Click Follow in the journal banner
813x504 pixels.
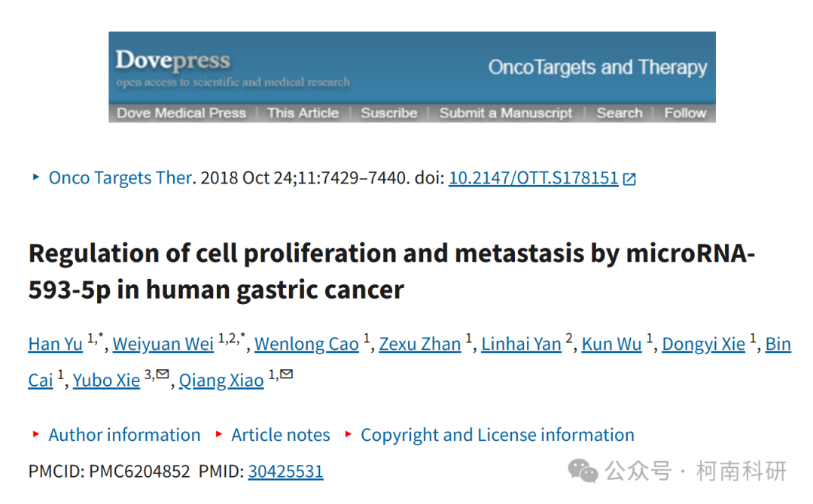click(686, 113)
